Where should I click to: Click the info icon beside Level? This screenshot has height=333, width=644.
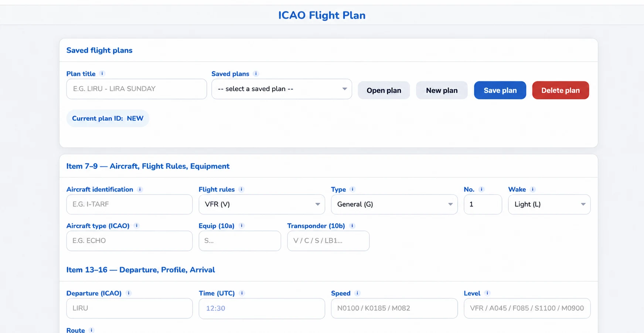(x=487, y=293)
